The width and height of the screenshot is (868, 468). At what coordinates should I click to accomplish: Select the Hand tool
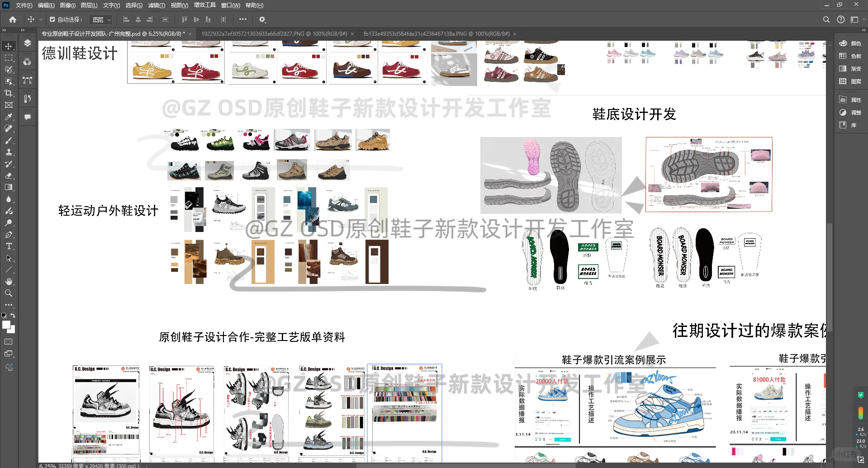[x=9, y=281]
